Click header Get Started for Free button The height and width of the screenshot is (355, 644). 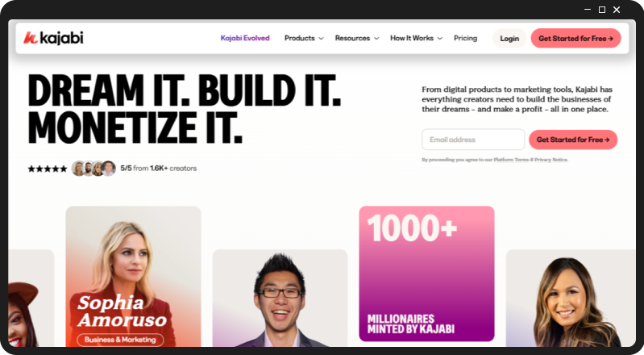click(575, 38)
